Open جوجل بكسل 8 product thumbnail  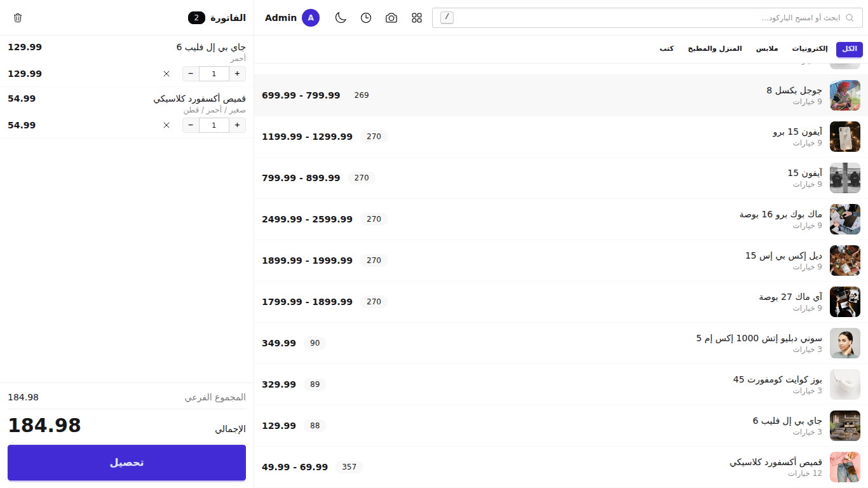845,95
